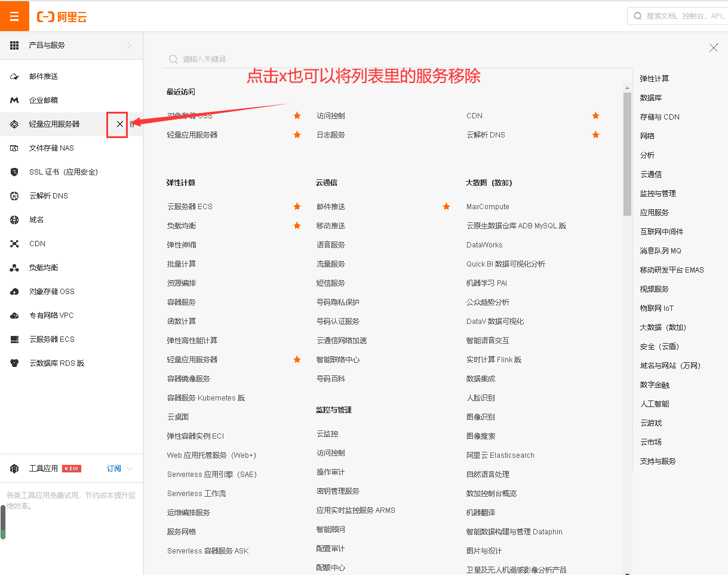Click the 订阅 link next to 工具应用
The image size is (728, 575).
pyautogui.click(x=113, y=469)
